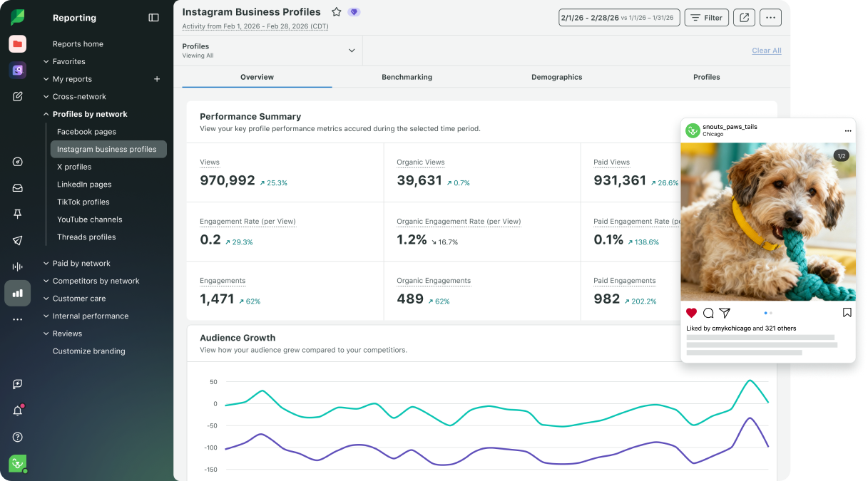Open the three dots more icon in sidebar

tap(18, 319)
